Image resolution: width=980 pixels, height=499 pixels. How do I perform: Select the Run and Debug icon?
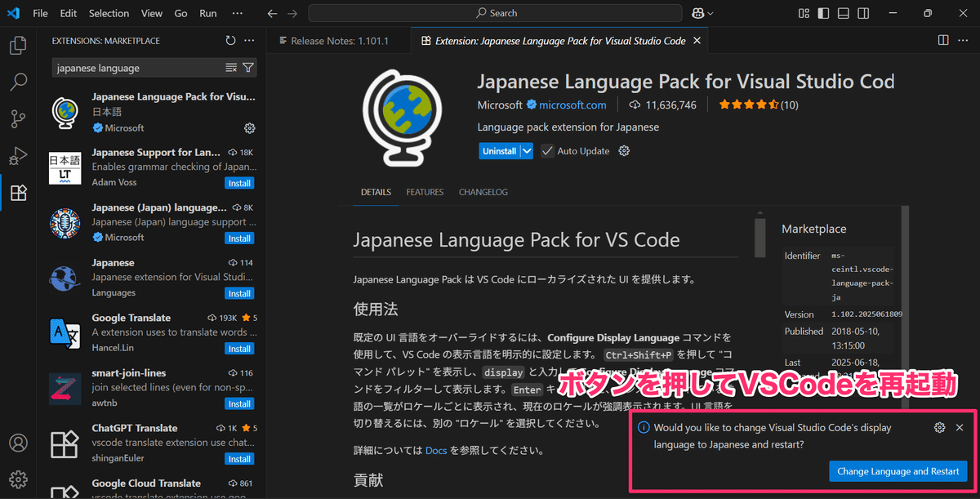(x=17, y=156)
